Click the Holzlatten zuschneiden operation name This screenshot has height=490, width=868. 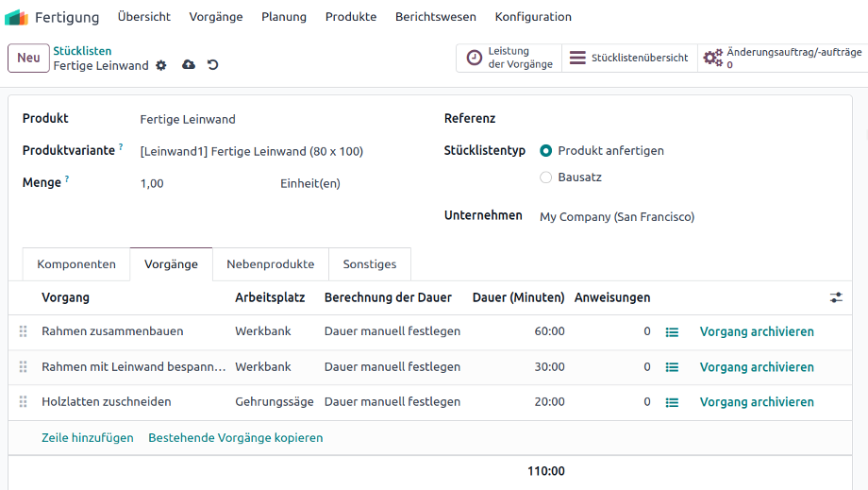coord(107,401)
